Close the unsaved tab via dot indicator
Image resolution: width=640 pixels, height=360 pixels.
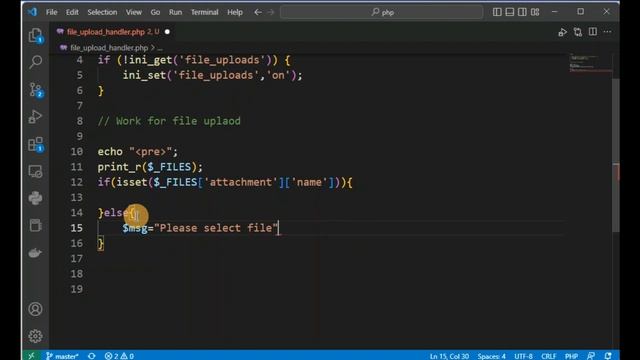(167, 32)
